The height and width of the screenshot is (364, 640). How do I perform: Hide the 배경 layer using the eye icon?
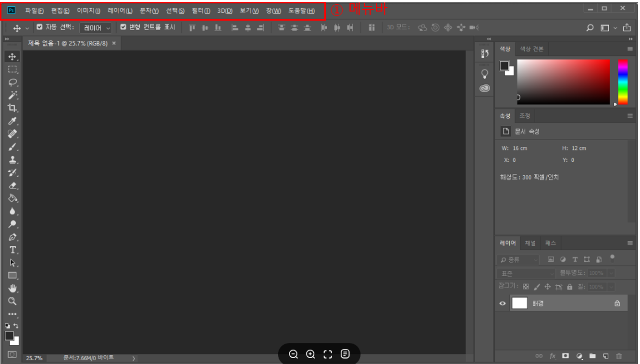coord(503,303)
